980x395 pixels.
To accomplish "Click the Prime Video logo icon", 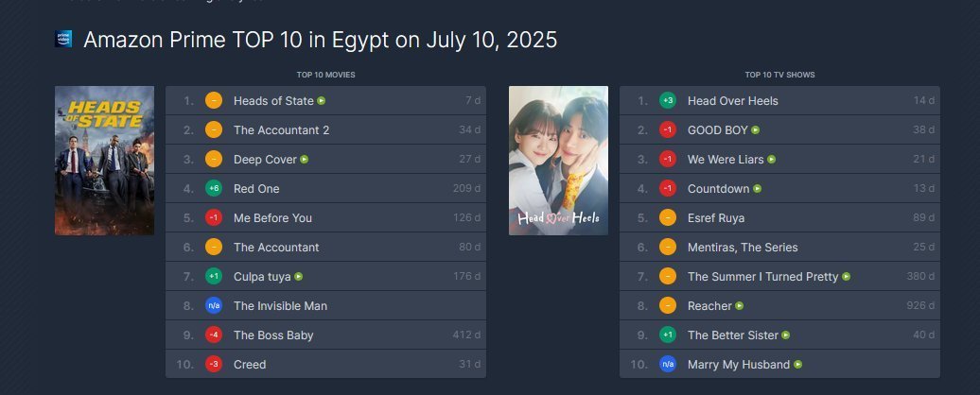I will (x=64, y=40).
